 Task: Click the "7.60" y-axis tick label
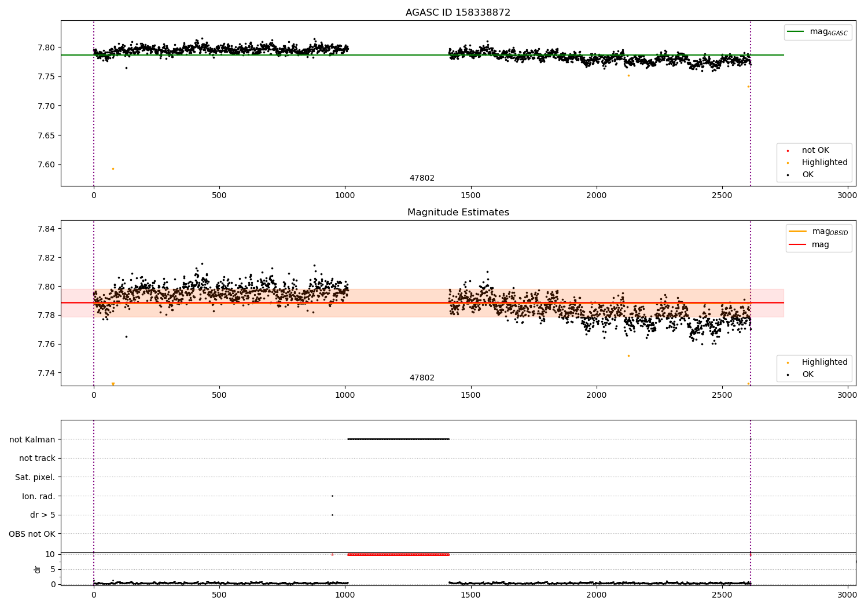pyautogui.click(x=47, y=165)
